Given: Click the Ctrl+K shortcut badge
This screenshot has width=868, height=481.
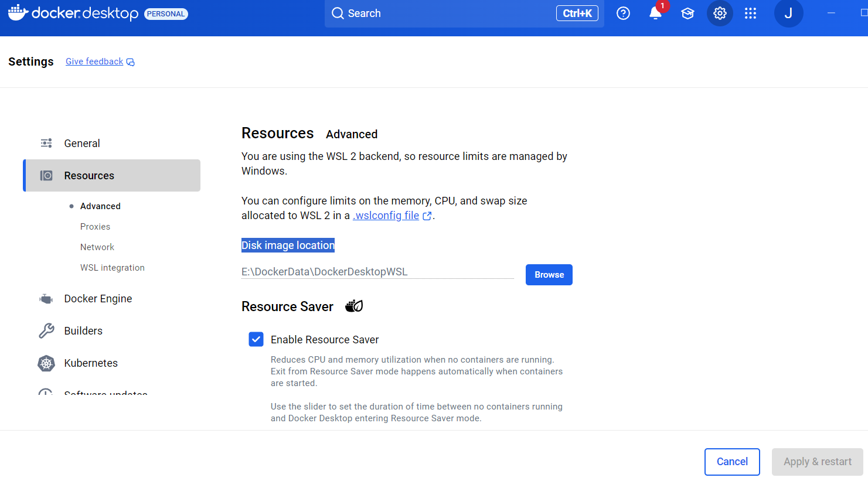Looking at the screenshot, I should (577, 13).
